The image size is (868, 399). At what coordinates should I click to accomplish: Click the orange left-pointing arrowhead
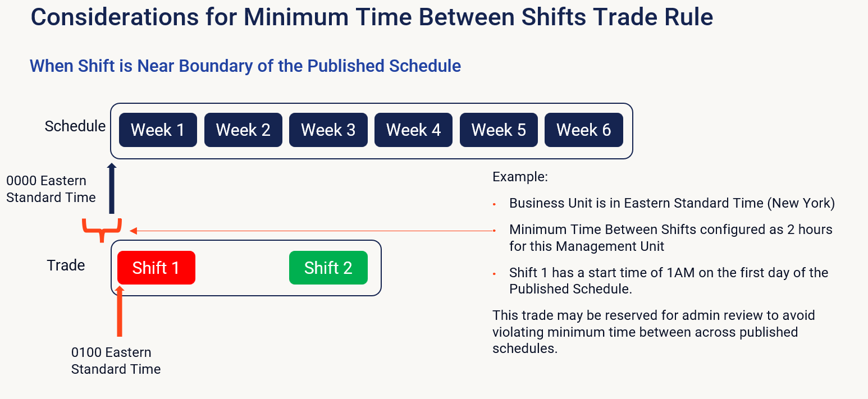click(x=133, y=231)
